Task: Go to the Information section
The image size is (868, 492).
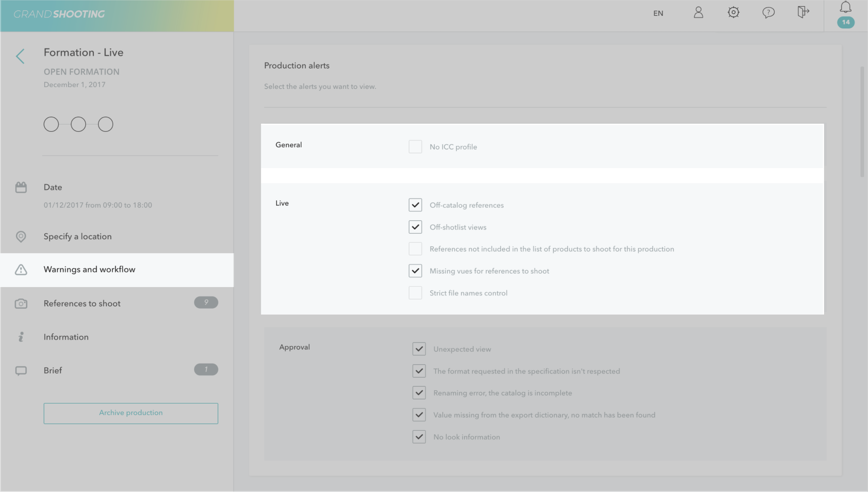Action: coord(66,337)
